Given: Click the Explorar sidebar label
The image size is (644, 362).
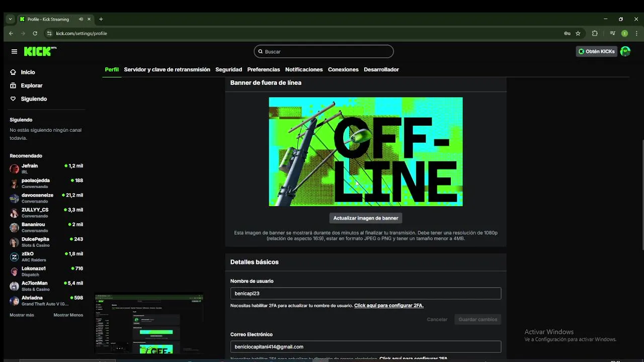Looking at the screenshot, I should point(32,85).
